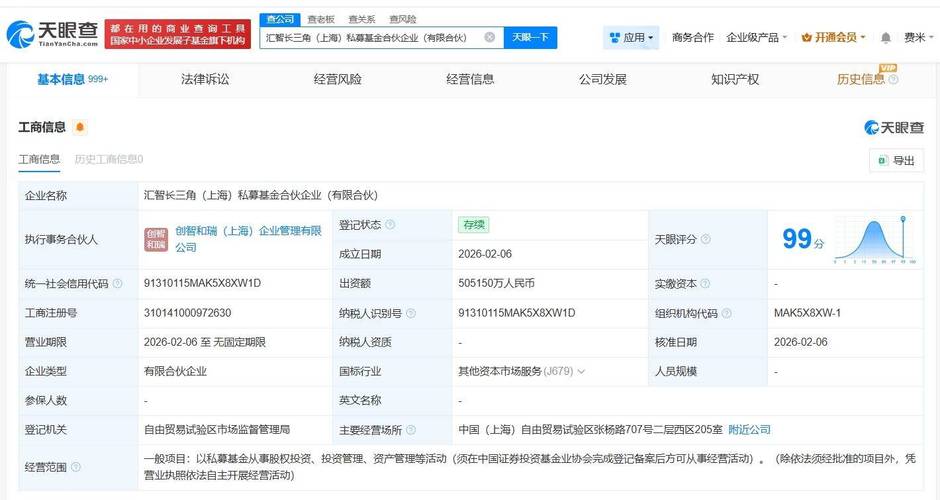Select the 有限合伙企业 type value
The width and height of the screenshot is (940, 500).
coord(175,372)
